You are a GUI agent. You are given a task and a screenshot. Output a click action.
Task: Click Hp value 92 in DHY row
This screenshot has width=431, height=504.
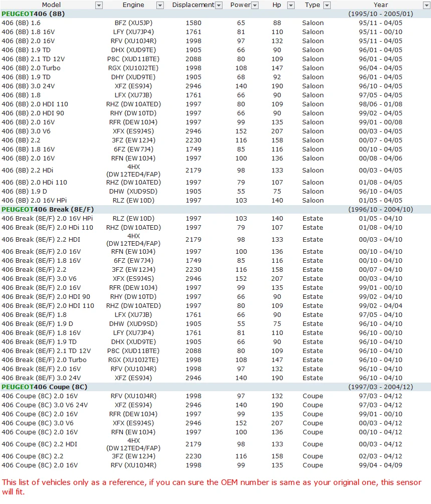[277, 77]
